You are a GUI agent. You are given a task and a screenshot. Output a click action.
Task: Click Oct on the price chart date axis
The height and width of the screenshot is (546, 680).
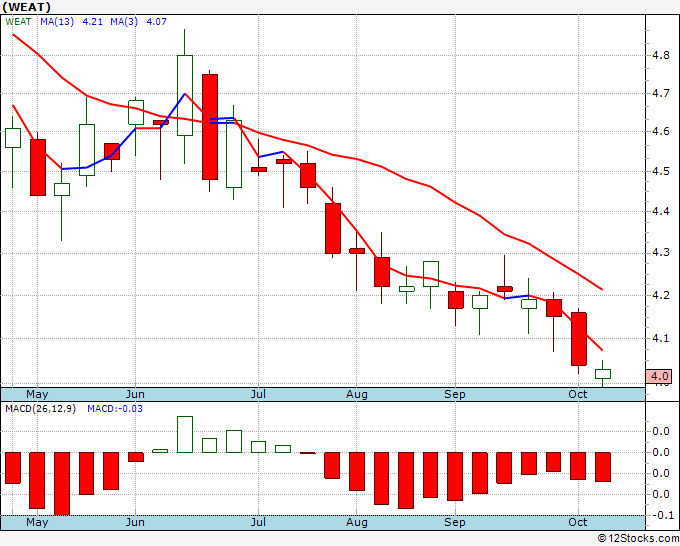pos(578,394)
